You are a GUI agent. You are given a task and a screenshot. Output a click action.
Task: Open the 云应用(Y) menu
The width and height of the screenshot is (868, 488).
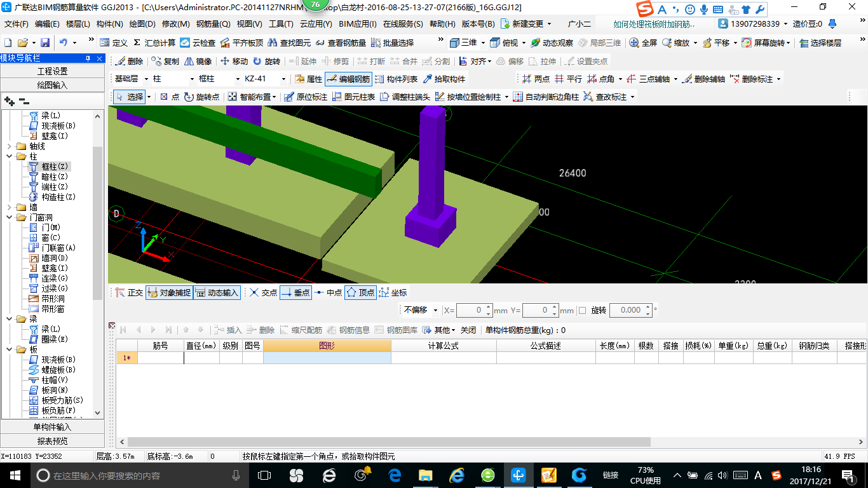click(x=316, y=24)
